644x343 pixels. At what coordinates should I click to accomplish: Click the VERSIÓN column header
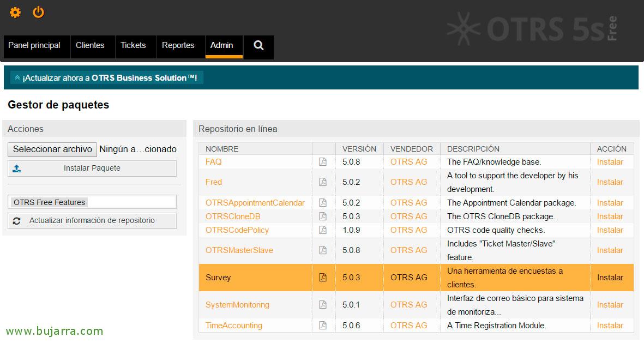pyautogui.click(x=359, y=149)
